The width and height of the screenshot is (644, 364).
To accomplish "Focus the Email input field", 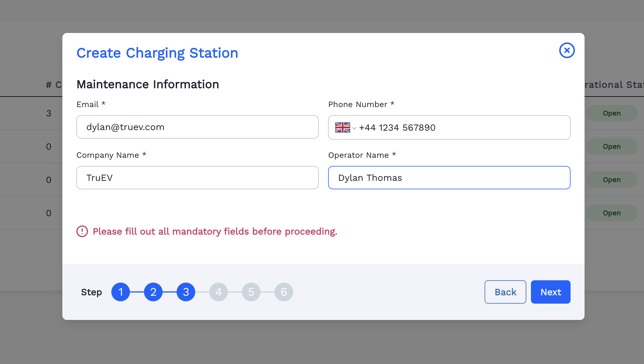I will [x=197, y=127].
